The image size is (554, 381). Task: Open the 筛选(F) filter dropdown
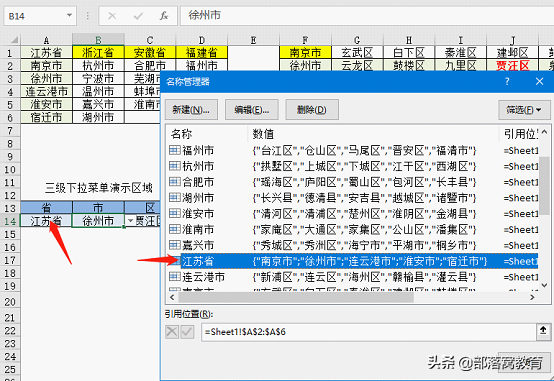coord(524,110)
